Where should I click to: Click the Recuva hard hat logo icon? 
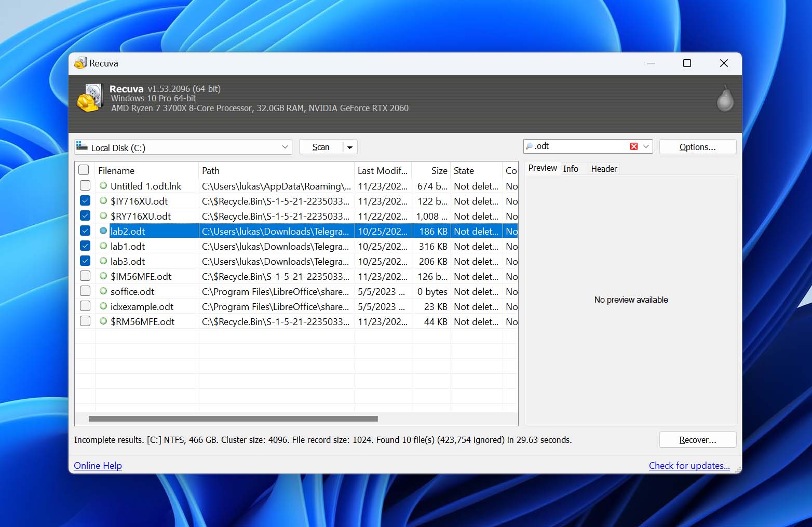[x=90, y=98]
